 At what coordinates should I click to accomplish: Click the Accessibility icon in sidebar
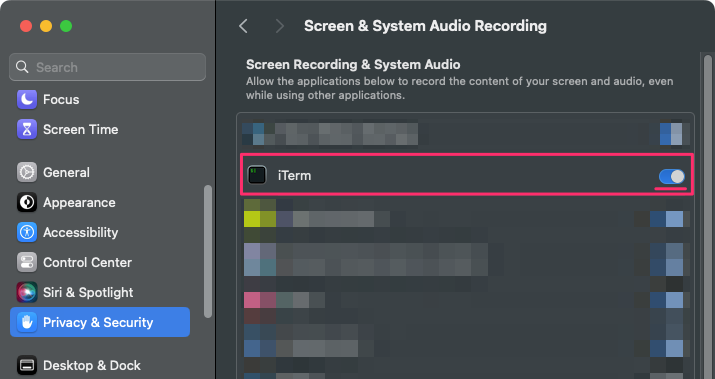[27, 233]
